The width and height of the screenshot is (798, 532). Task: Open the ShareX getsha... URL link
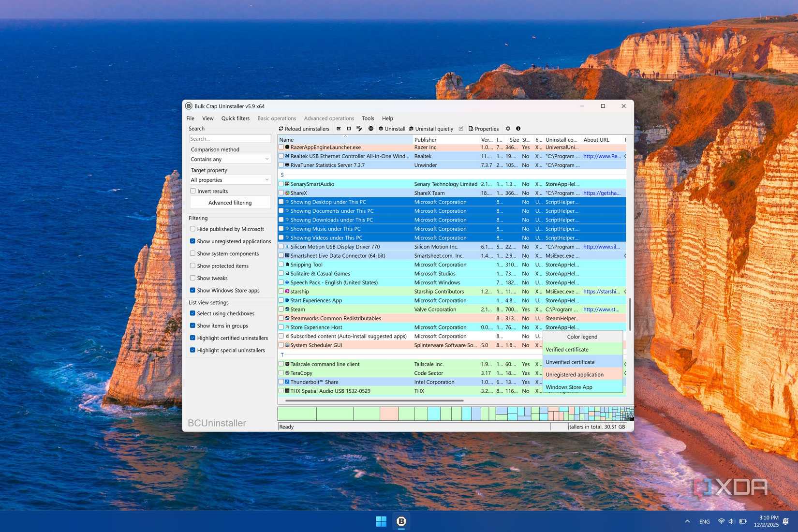tap(602, 192)
